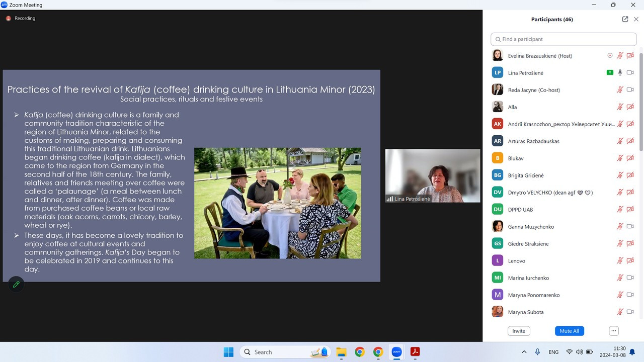The width and height of the screenshot is (644, 362).
Task: Expand the hidden system tray icons
Action: (x=524, y=352)
